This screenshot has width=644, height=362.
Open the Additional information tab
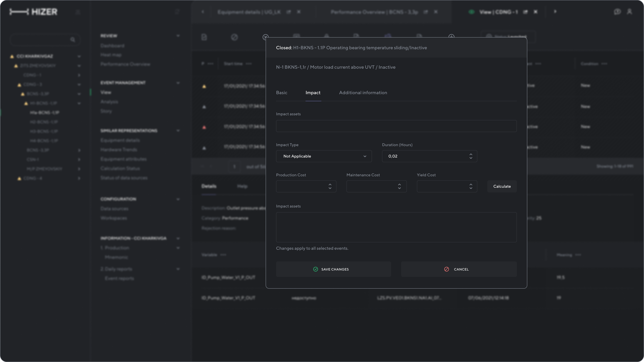coord(363,93)
